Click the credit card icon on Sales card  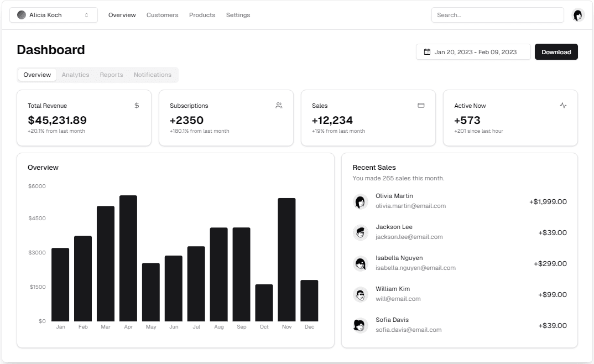421,105
